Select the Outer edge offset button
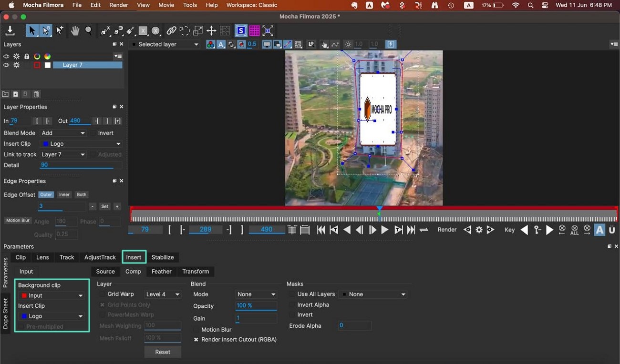The width and height of the screenshot is (620, 364). point(46,195)
